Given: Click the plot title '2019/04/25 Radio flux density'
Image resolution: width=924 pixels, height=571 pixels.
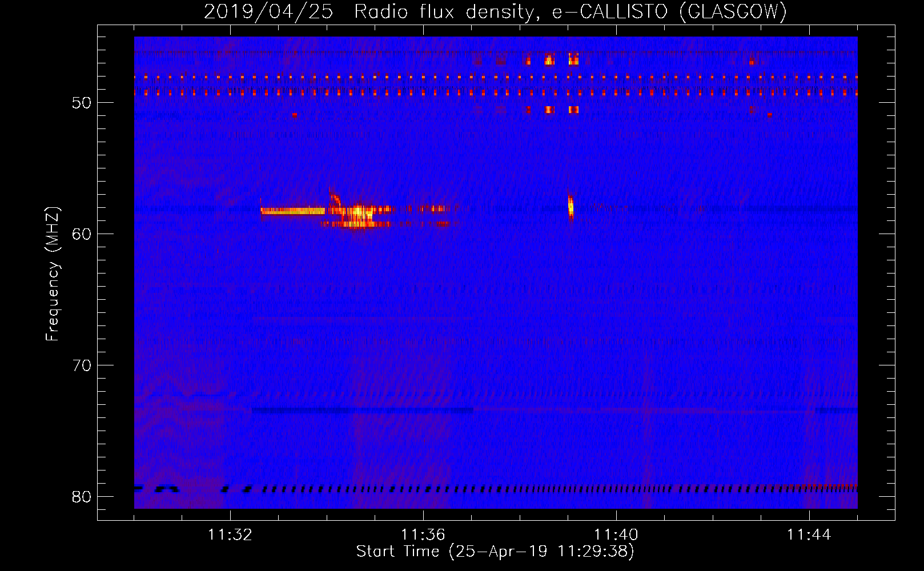Looking at the screenshot, I should pos(495,11).
